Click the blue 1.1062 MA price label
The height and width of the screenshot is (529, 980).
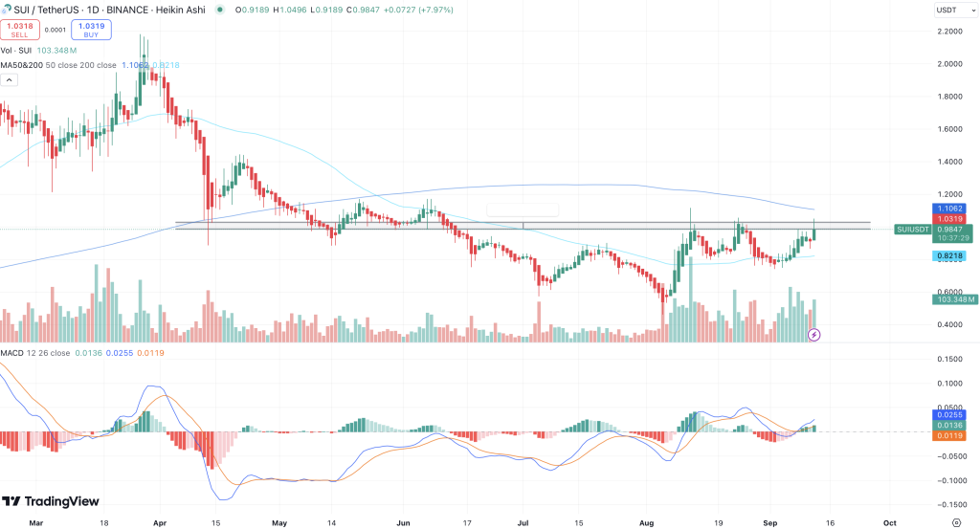point(949,209)
